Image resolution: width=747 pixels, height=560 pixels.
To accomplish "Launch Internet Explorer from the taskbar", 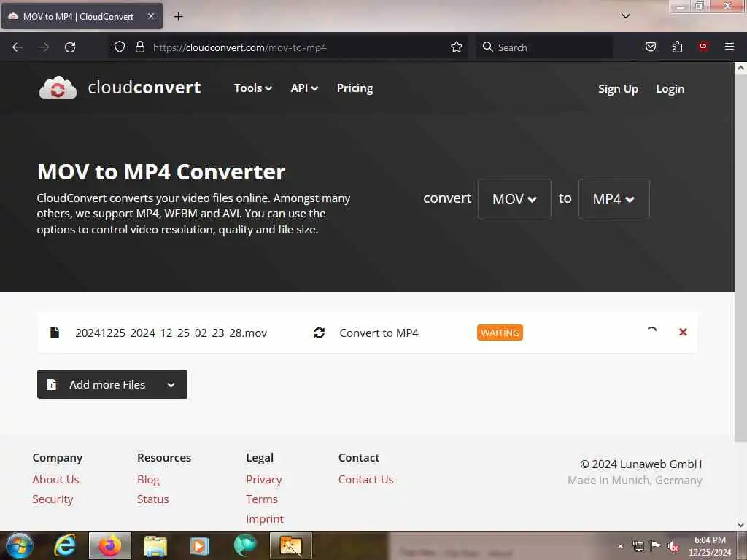I will pyautogui.click(x=65, y=545).
